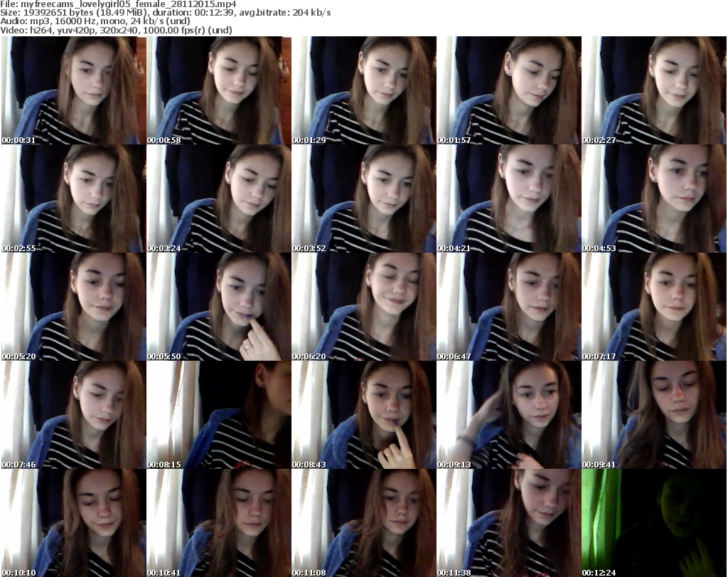The image size is (728, 577).
Task: Pick the frame marked 00:02:27
Action: 654,90
